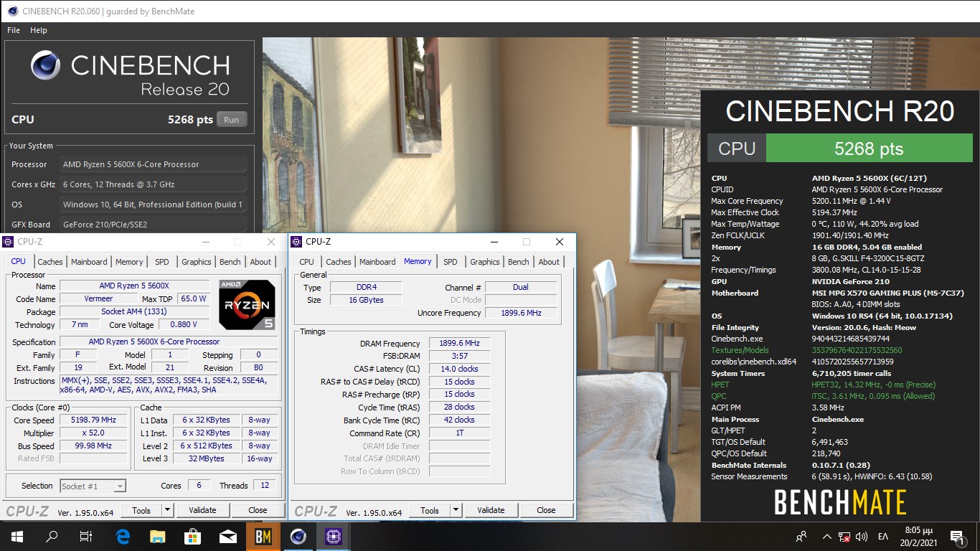Expand Tools dropdown arrow in Memory CPU-Z
Viewport: 980px width, 551px height.
456,510
